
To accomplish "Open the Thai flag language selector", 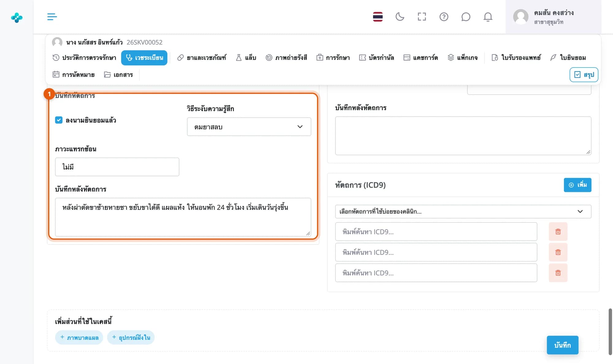I will coord(378,17).
